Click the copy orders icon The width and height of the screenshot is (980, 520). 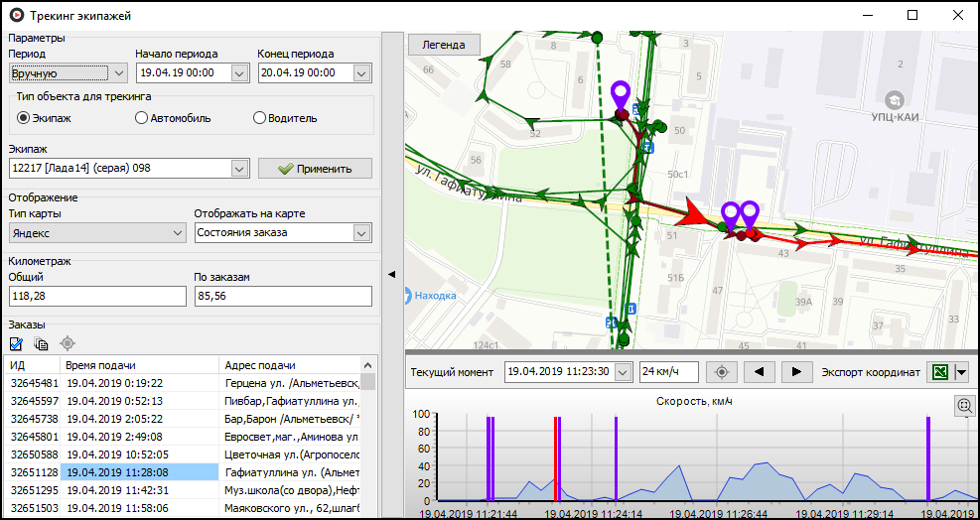(42, 343)
